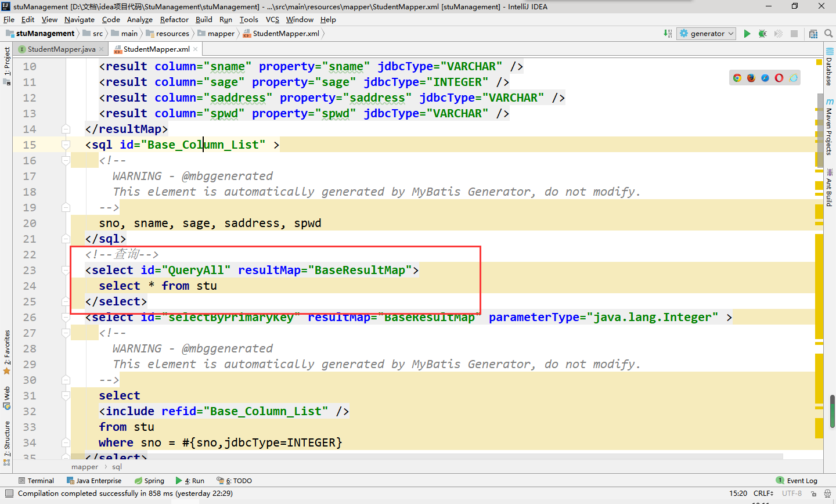
Task: Open the Maven Projects tool window
Action: [829, 127]
